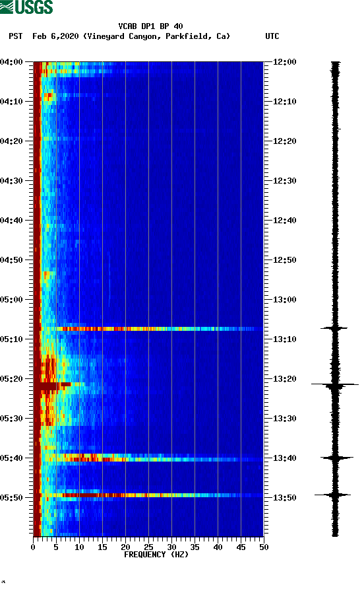Click the '04:40' PST time label
This screenshot has width=364, height=589.
11,220
